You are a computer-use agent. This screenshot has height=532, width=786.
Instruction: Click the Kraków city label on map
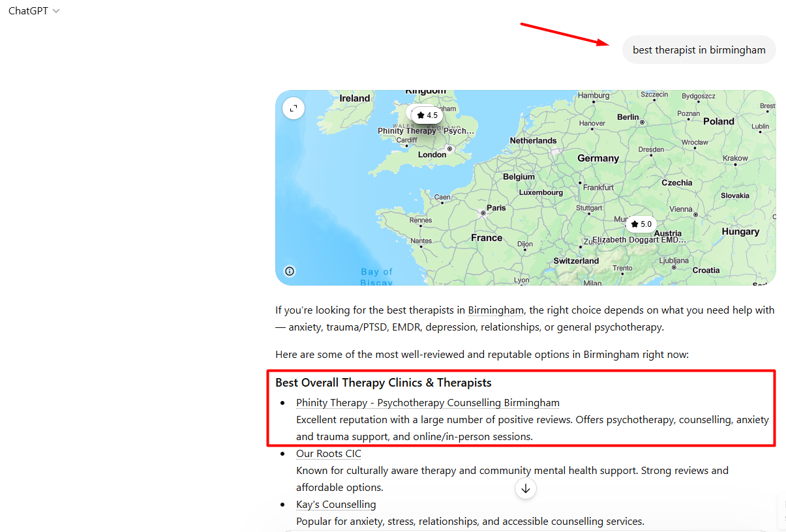736,158
